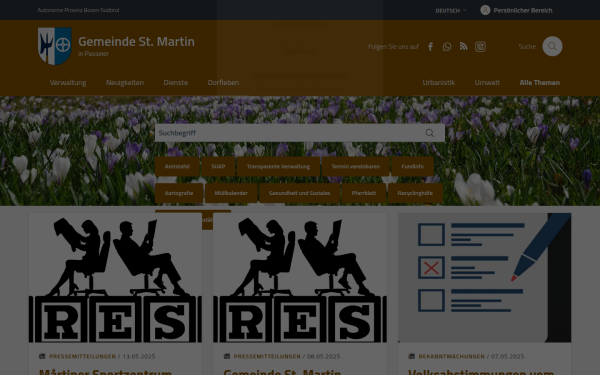The image size is (600, 375).
Task: Click the user avatar icon beside Persönlicher Bereich
Action: 485,10
